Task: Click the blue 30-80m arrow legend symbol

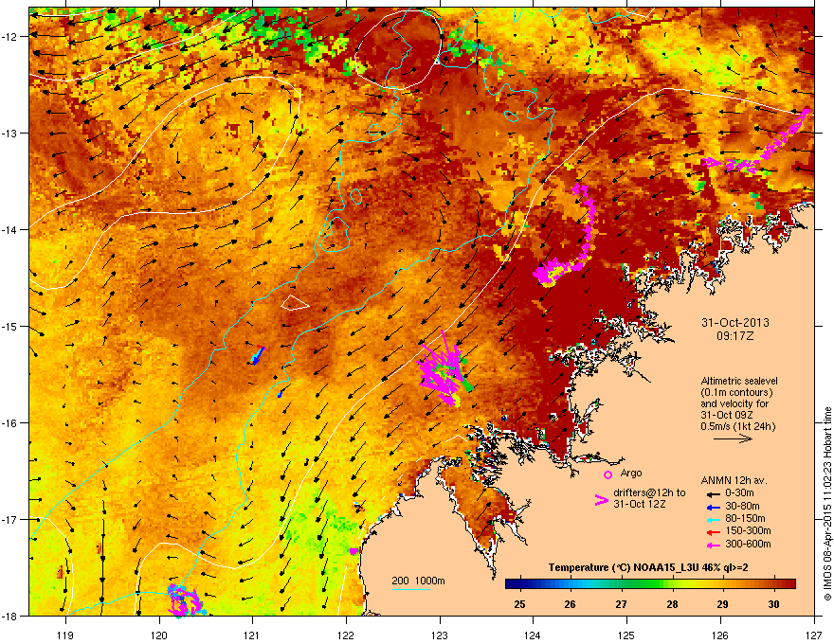Action: (x=713, y=507)
